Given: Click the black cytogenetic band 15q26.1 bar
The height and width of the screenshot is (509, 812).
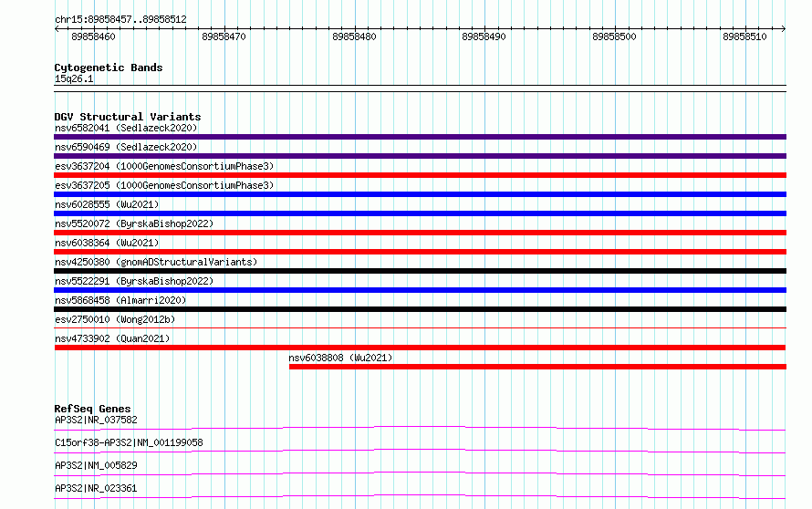Looking at the screenshot, I should [x=420, y=88].
